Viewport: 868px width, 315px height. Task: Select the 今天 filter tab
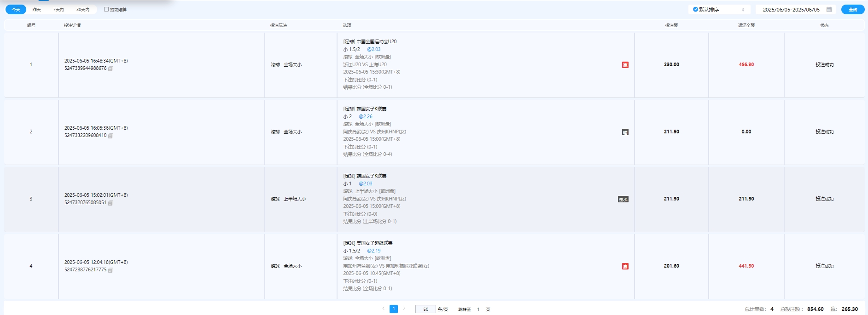pyautogui.click(x=16, y=9)
